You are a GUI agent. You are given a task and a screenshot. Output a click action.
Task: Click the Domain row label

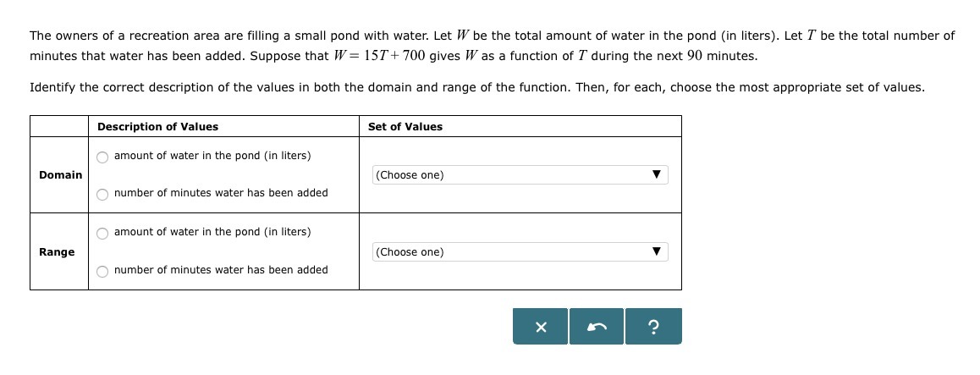tap(60, 175)
